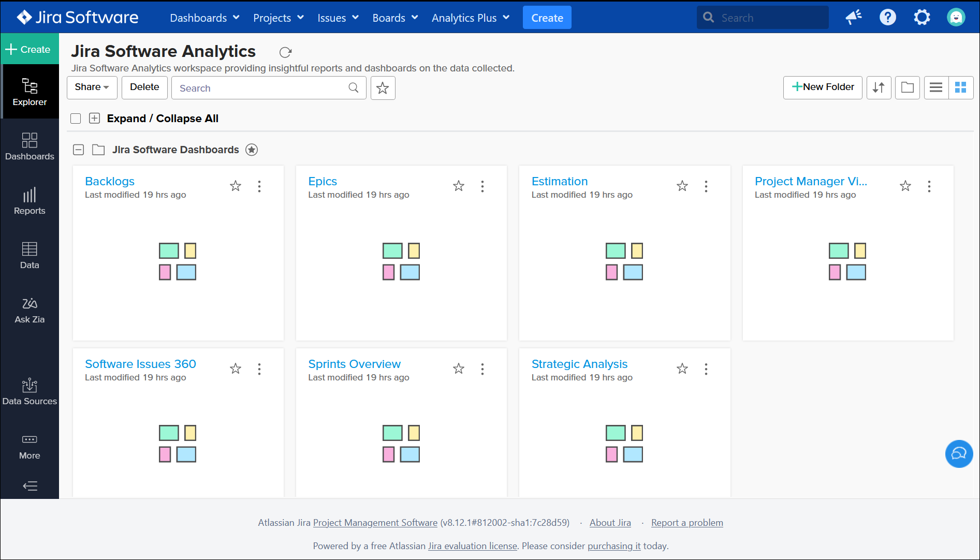Screen dimensions: 980x560
Task: Mark Backlogs dashboard as favorite
Action: (236, 186)
